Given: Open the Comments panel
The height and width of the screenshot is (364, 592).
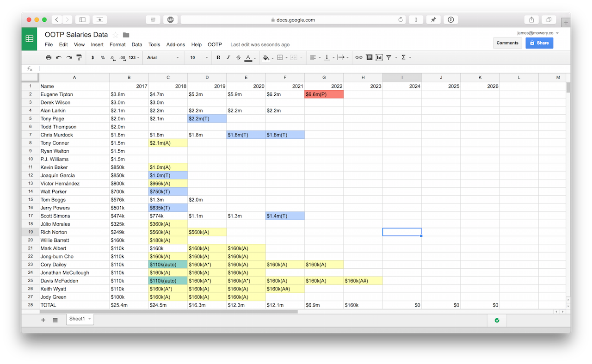Looking at the screenshot, I should tap(507, 43).
